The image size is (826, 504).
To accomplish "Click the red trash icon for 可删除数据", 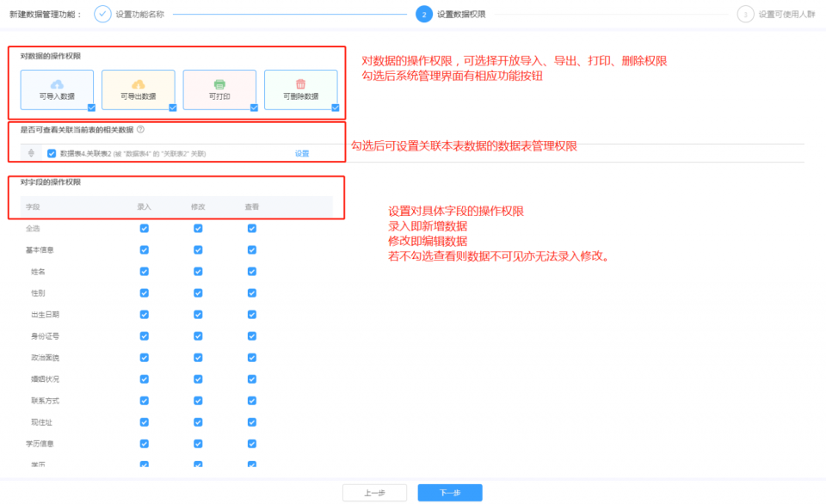I will [301, 84].
